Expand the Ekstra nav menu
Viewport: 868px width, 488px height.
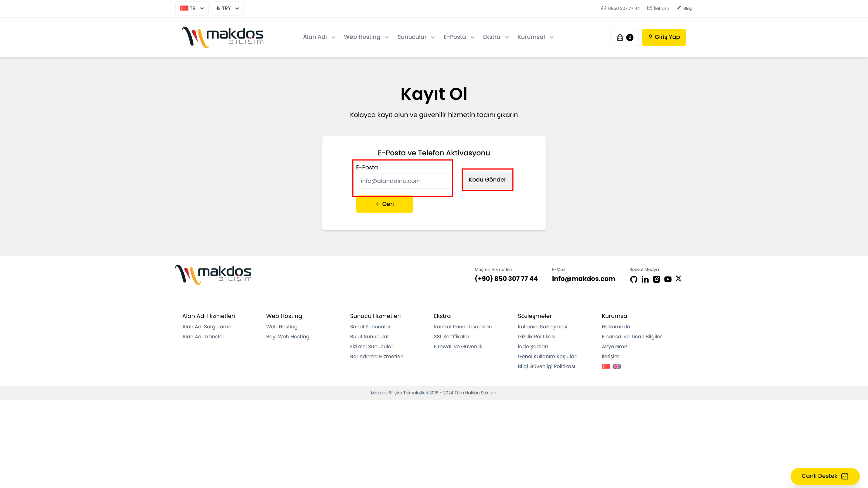(496, 37)
